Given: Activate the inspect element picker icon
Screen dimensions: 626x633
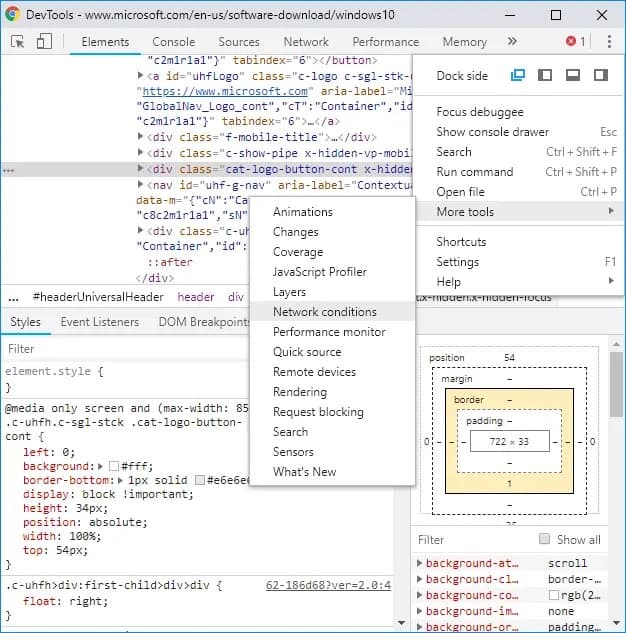Looking at the screenshot, I should [x=17, y=42].
